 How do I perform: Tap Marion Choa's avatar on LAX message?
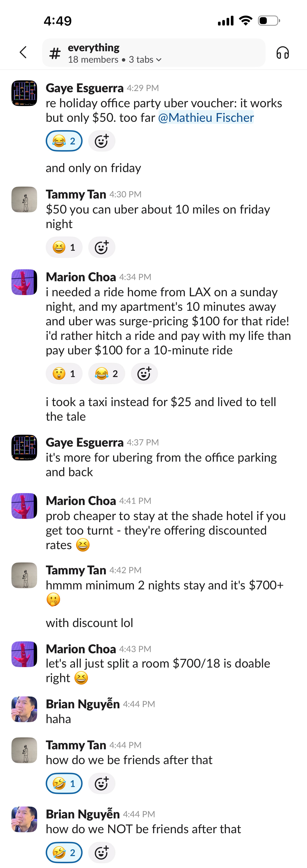coord(24,282)
